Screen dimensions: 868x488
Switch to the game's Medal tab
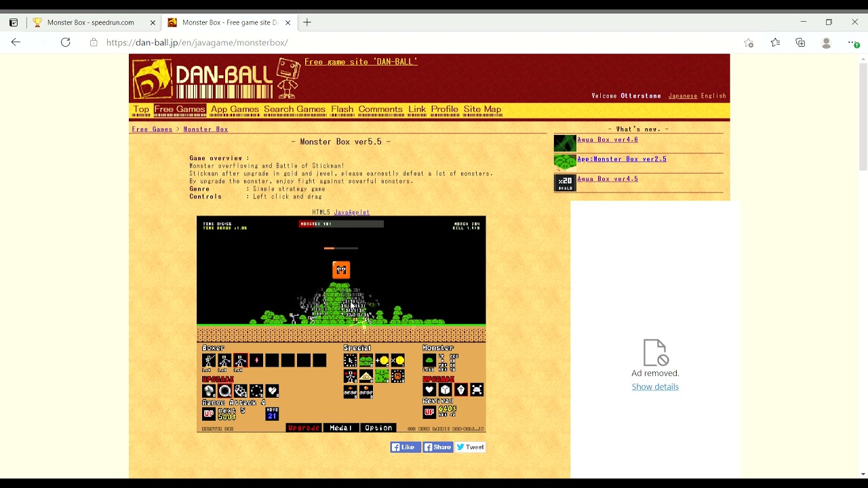coord(341,428)
